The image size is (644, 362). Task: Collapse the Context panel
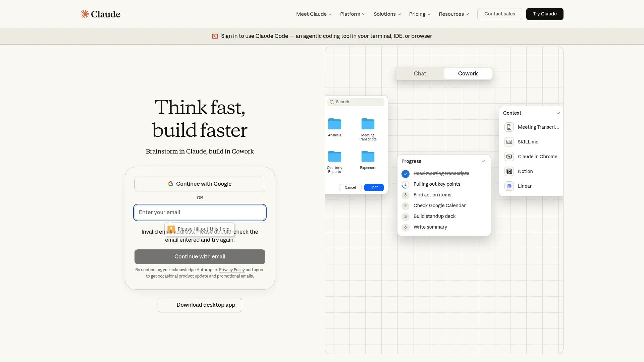pos(558,113)
